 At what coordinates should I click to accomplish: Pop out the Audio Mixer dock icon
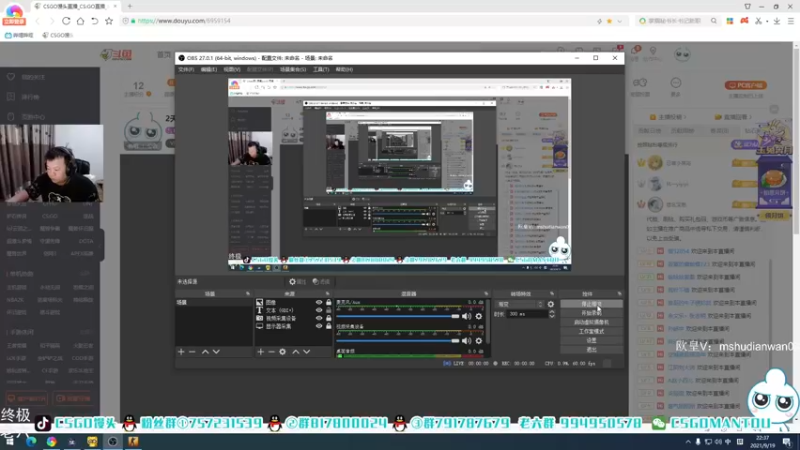[x=486, y=294]
